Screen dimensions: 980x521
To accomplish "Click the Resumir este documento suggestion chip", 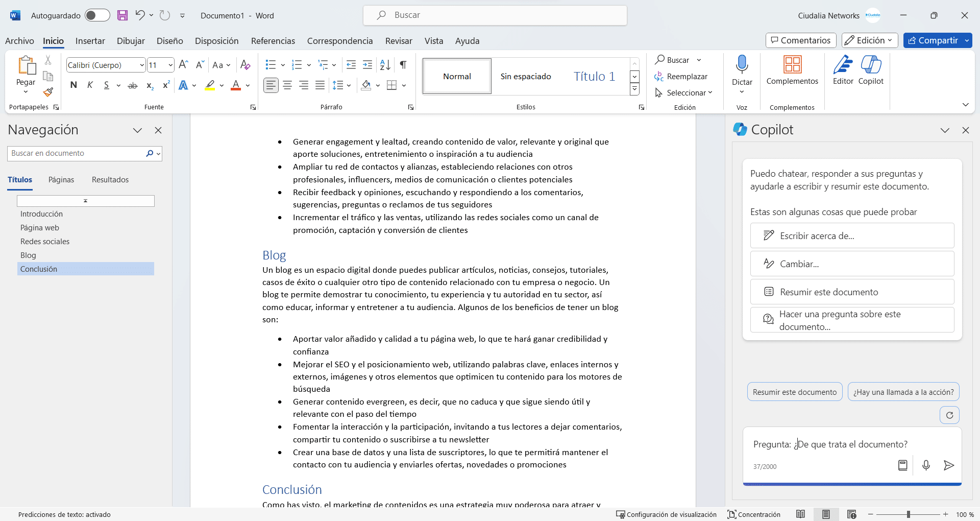I will point(794,392).
